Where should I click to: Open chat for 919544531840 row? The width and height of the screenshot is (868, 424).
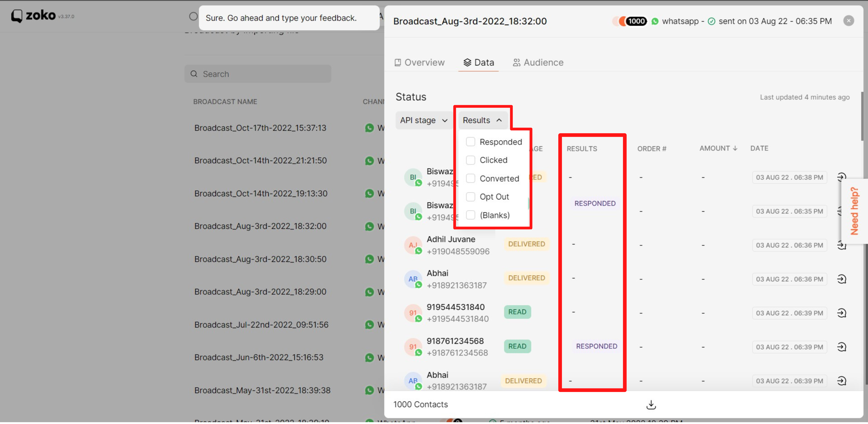[x=841, y=313]
